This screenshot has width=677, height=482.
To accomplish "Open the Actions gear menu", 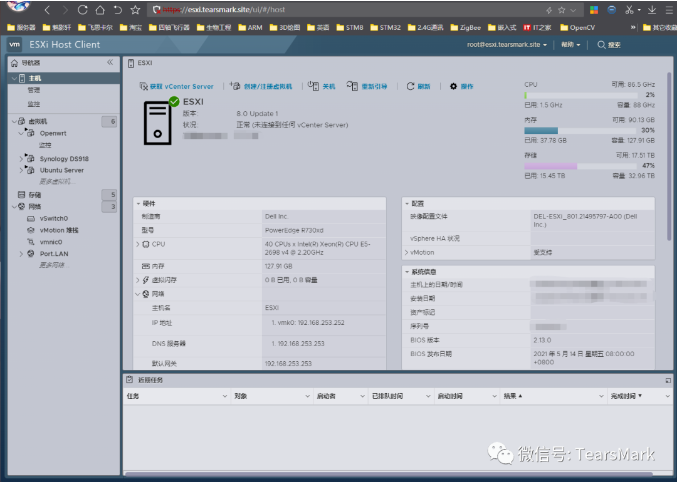I will click(461, 86).
